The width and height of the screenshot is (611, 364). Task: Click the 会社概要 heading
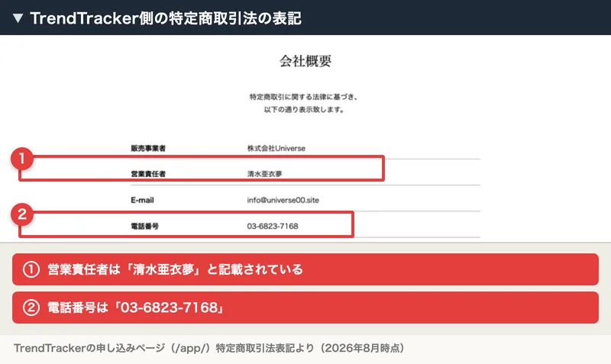pyautogui.click(x=305, y=61)
